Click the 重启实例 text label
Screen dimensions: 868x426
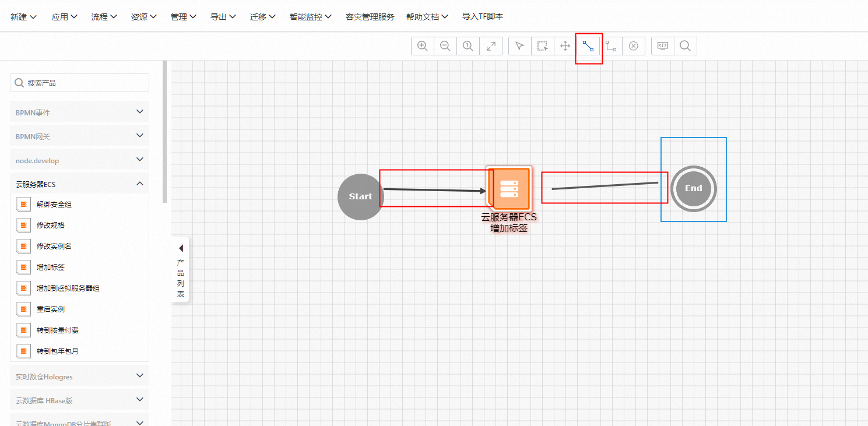pyautogui.click(x=51, y=309)
